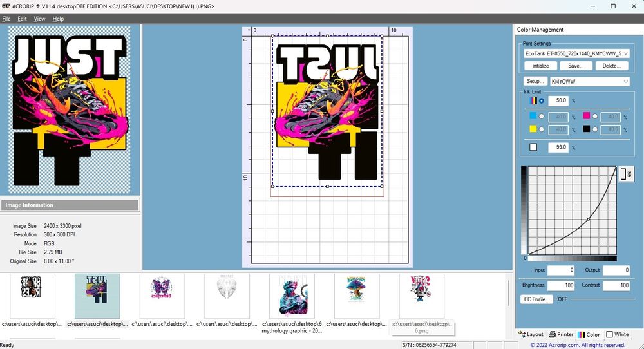Click the 99.0 white ink limit field
The height and width of the screenshot is (349, 644).
(558, 147)
